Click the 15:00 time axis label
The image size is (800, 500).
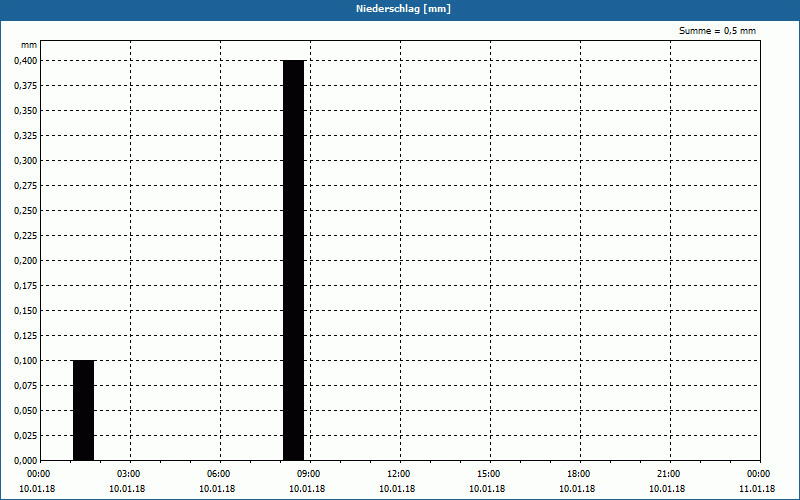pyautogui.click(x=488, y=474)
